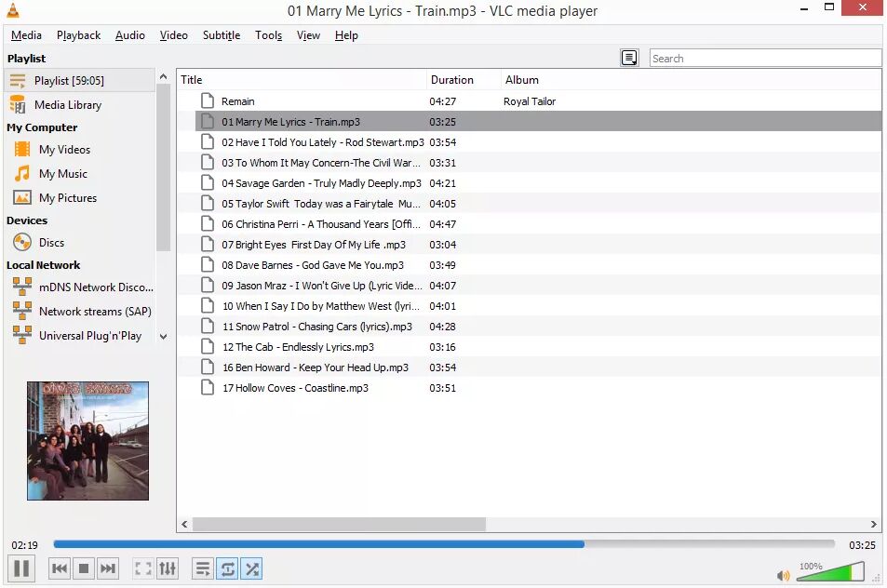Select 01 Marry Me Lyrics - Train.mp3
This screenshot has height=588, width=887.
529,122
